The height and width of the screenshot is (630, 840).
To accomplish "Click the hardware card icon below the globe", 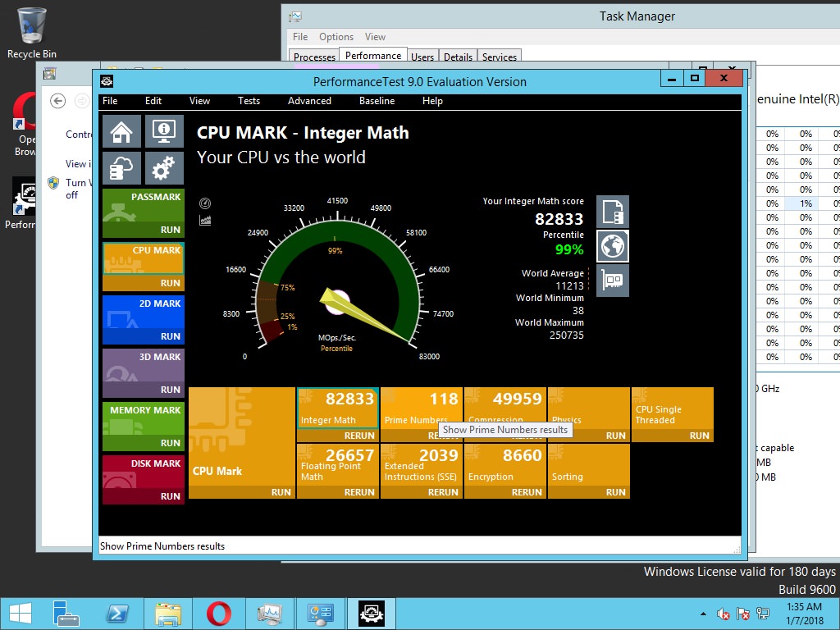I will click(x=612, y=280).
